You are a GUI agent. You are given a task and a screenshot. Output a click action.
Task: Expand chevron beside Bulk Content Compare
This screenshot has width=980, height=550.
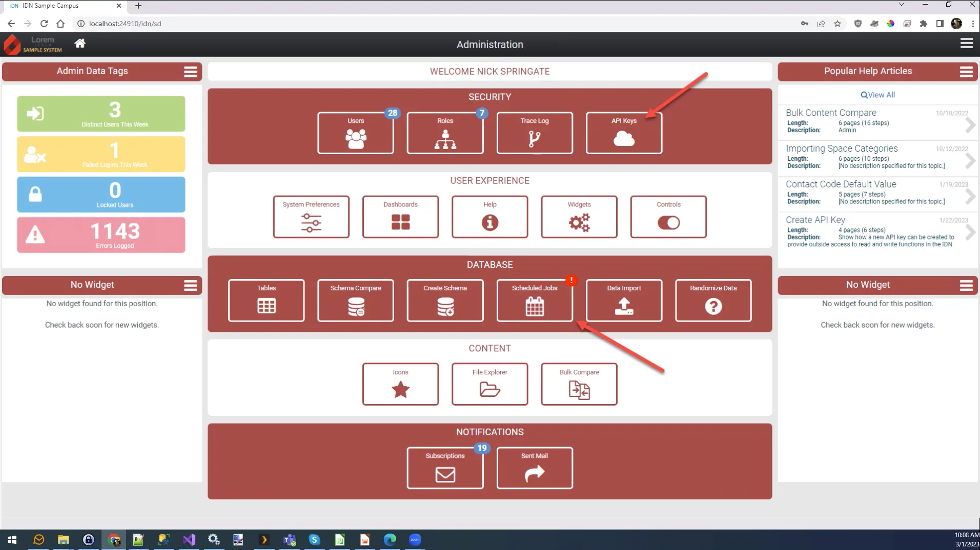coord(970,125)
